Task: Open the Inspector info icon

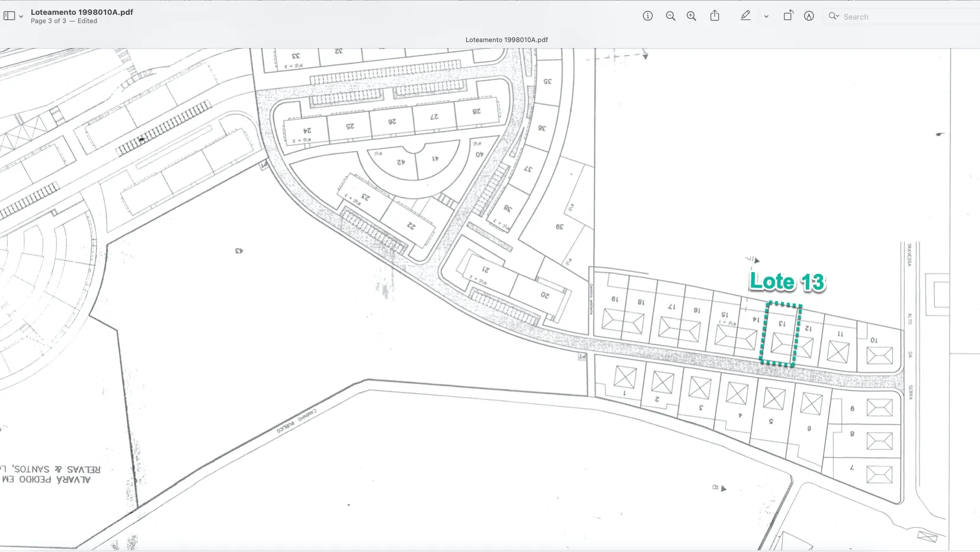Action: coord(648,16)
